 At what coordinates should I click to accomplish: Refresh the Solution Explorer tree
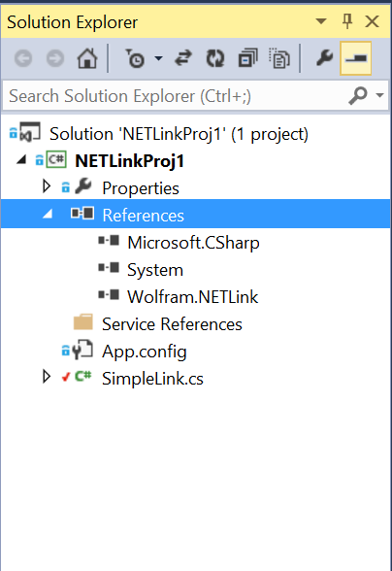point(215,58)
